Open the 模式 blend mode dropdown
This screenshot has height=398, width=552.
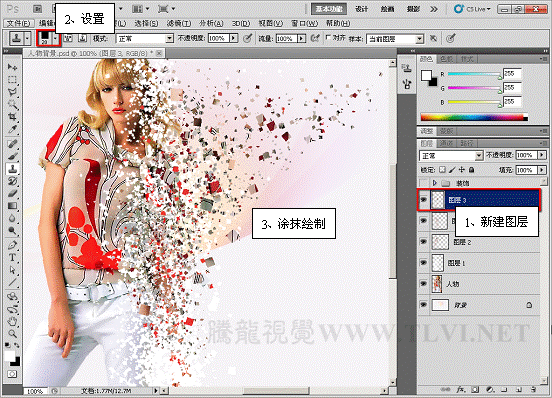(145, 38)
